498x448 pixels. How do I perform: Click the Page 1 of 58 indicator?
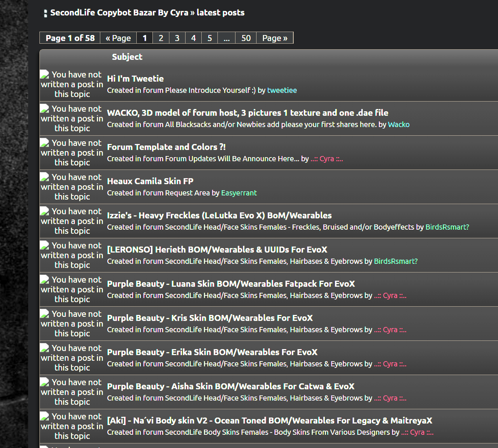click(x=70, y=38)
